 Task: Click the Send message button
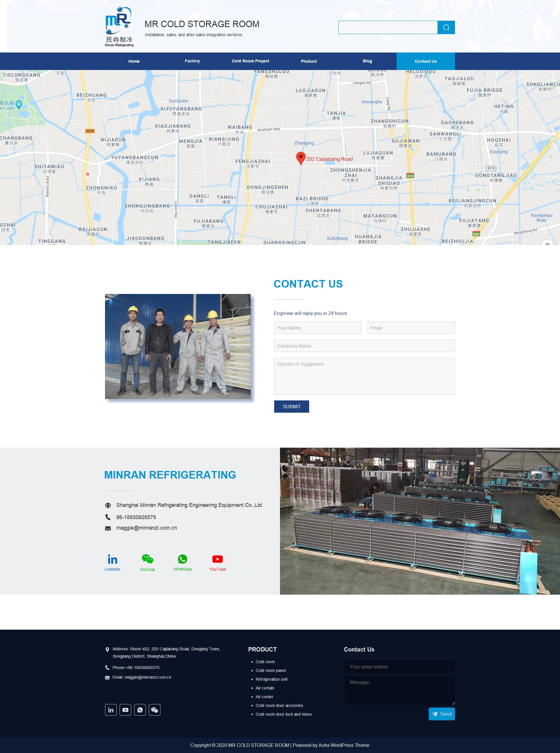pyautogui.click(x=441, y=714)
